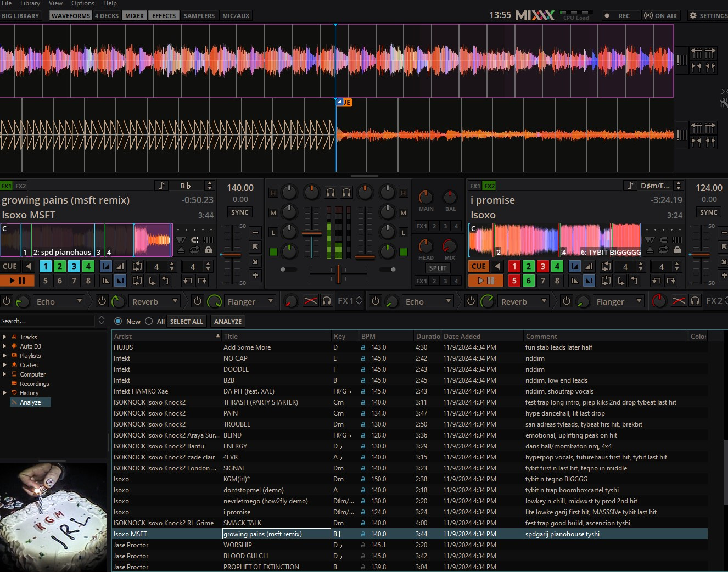Select the New radio button
728x572 pixels.
118,321
